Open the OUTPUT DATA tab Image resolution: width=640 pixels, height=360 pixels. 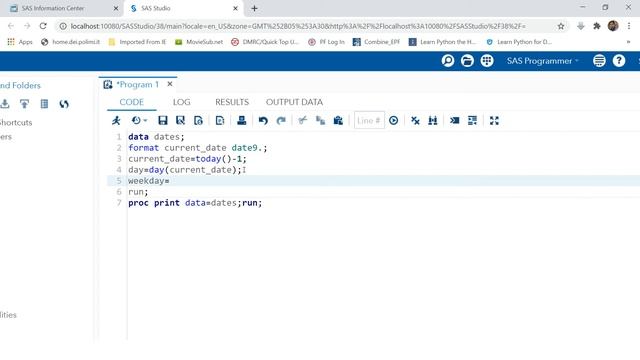pos(294,102)
